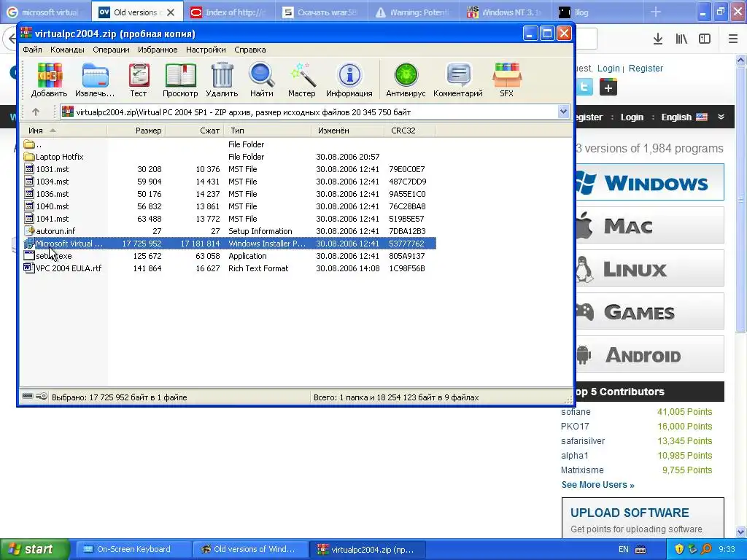747x560 pixels.
Task: Click See More Users link
Action: point(597,485)
